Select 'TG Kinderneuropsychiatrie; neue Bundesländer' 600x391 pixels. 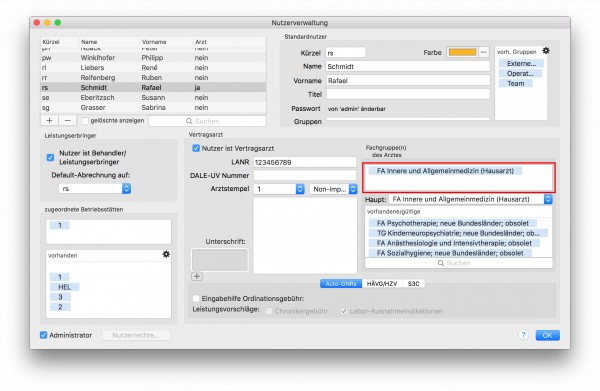458,233
